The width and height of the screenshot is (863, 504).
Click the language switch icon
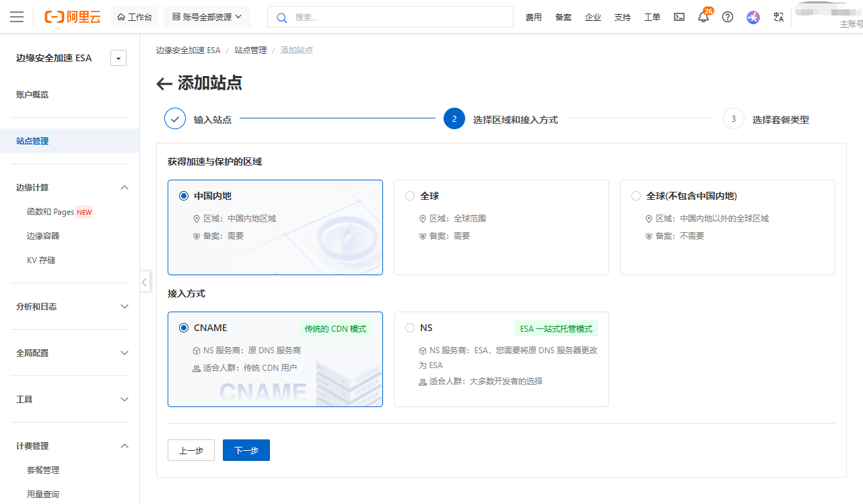pyautogui.click(x=779, y=17)
